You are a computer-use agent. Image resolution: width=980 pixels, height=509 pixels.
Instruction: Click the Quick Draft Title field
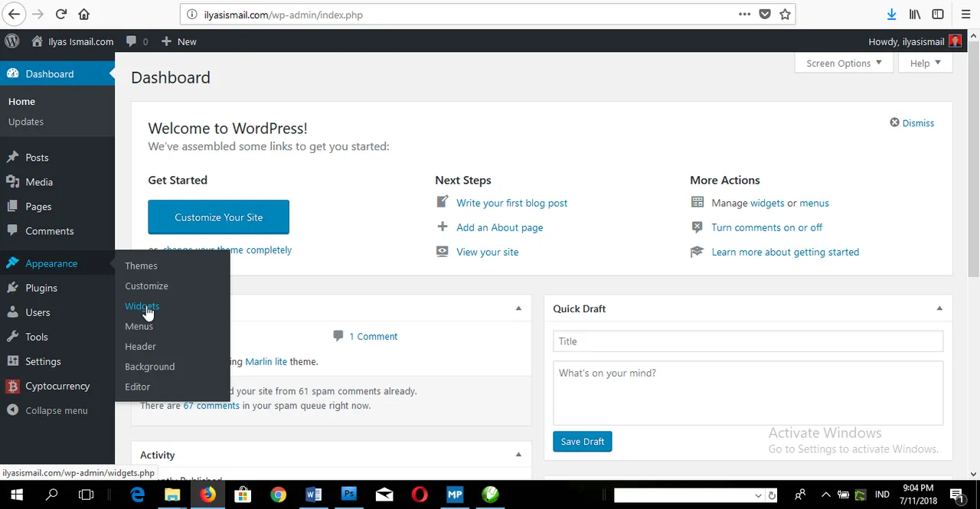(748, 341)
